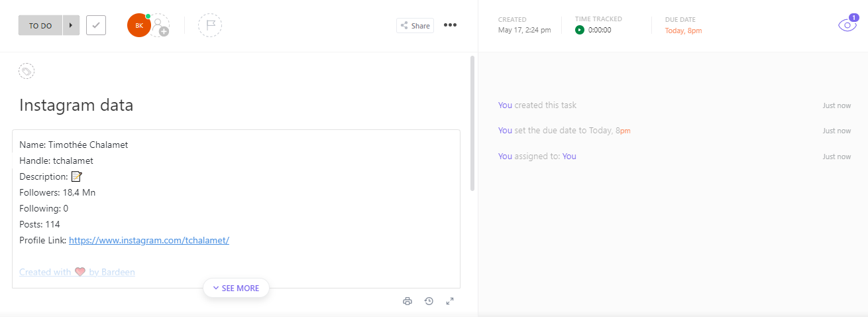Click the description panel scrollbar
Viewport: 868px width, 317px height.
tap(472, 123)
